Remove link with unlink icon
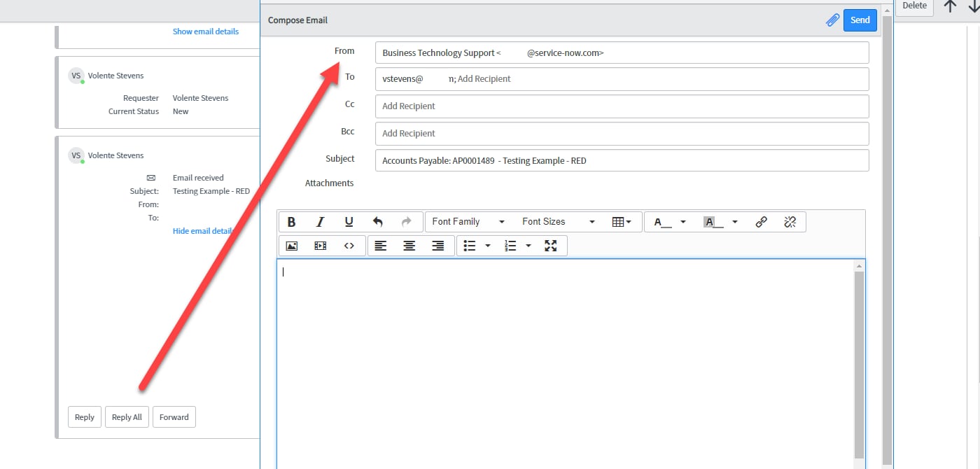This screenshot has width=980, height=469. pos(790,222)
